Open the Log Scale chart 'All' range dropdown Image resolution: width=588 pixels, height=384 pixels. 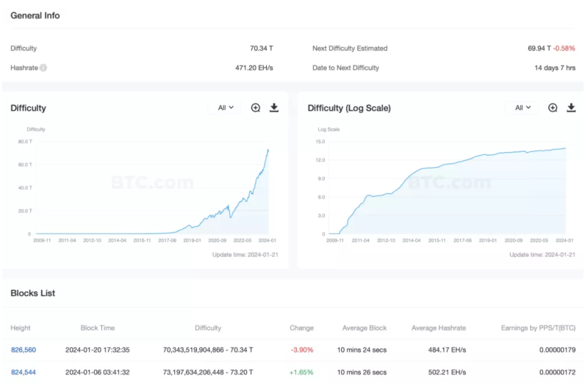click(x=523, y=108)
